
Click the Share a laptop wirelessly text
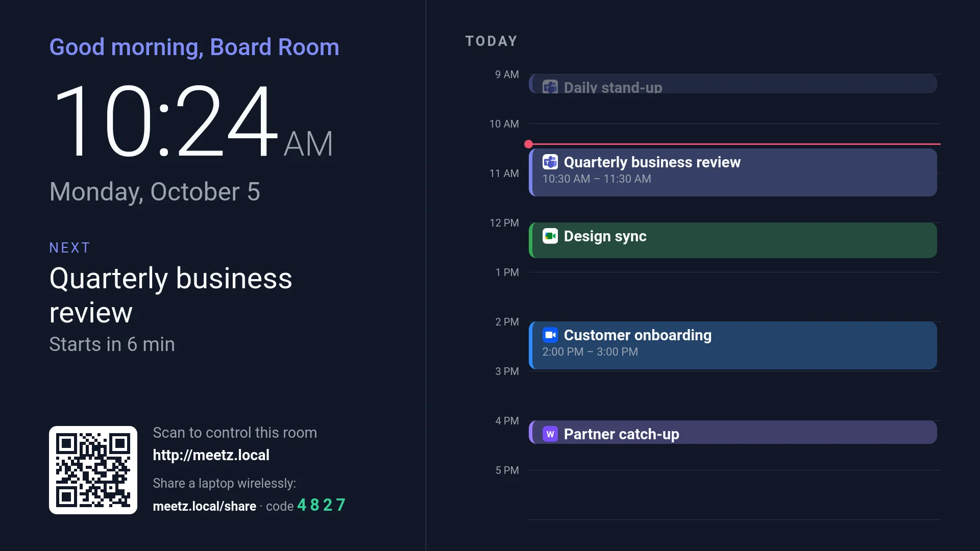[x=224, y=483]
